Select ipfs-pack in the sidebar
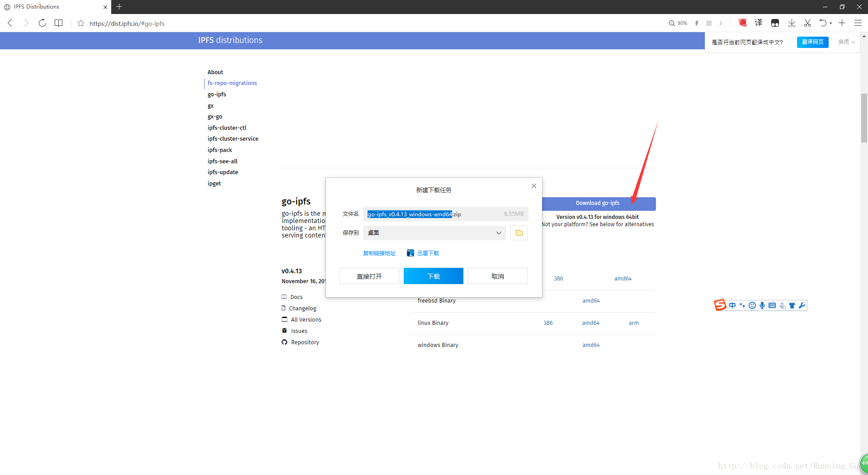Screen dimensions: 868x475 [x=220, y=150]
